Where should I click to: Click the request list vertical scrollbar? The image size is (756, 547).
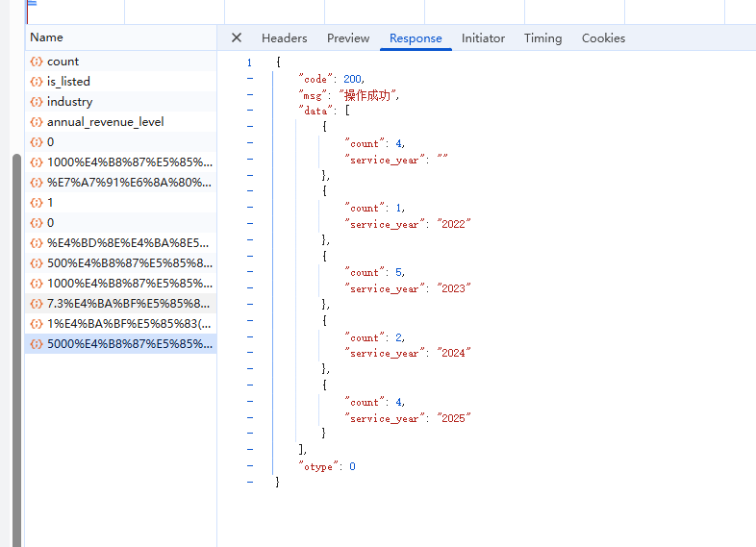(x=16, y=336)
